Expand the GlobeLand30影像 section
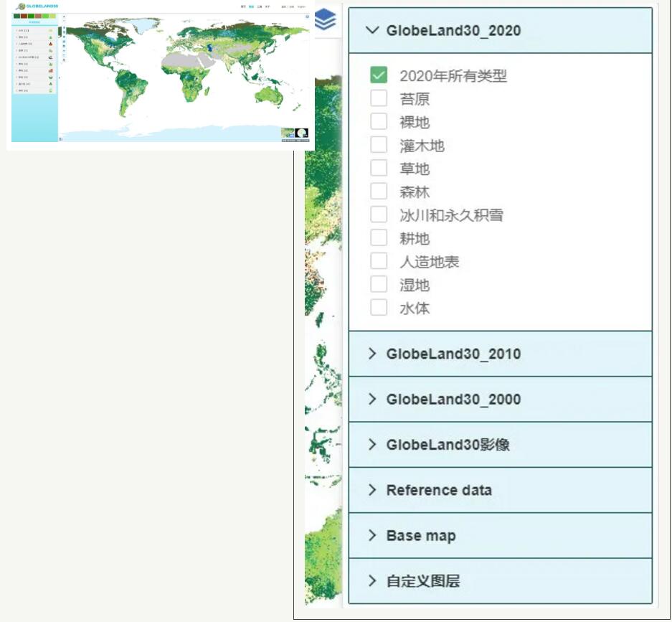 click(500, 445)
